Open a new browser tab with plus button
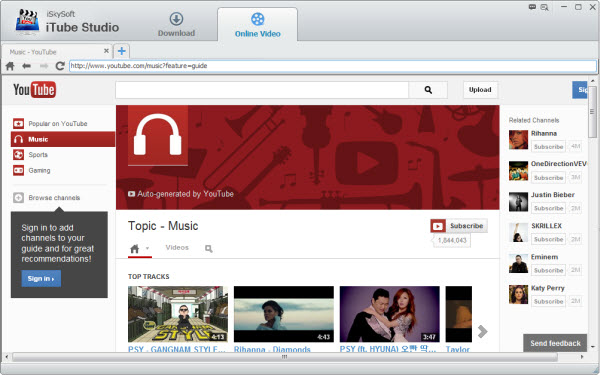The width and height of the screenshot is (600, 375). click(x=122, y=51)
